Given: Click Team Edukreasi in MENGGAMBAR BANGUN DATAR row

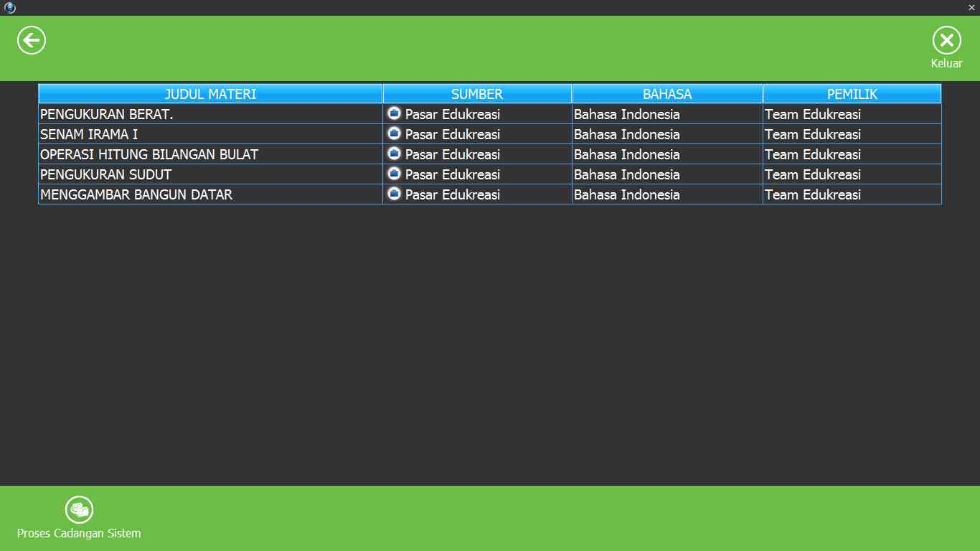Looking at the screenshot, I should pos(813,194).
